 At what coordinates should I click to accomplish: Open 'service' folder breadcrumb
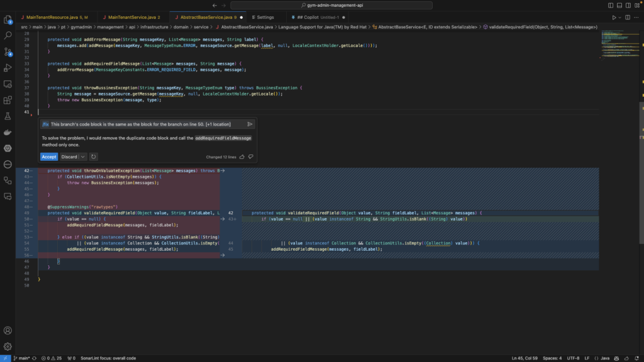click(201, 27)
